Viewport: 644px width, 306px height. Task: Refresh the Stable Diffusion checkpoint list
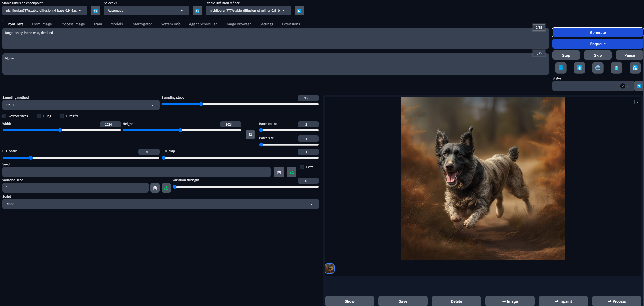(x=95, y=11)
